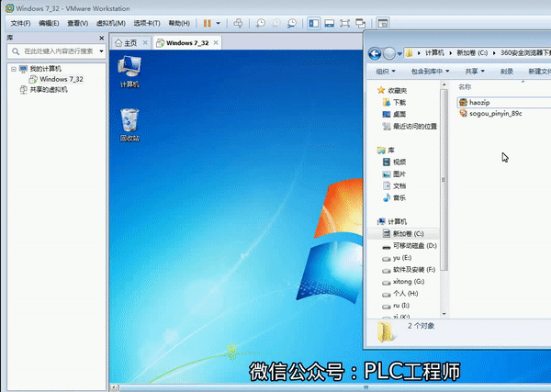Switch to the Windows 7_32 tab
551x392 pixels.
(x=187, y=43)
